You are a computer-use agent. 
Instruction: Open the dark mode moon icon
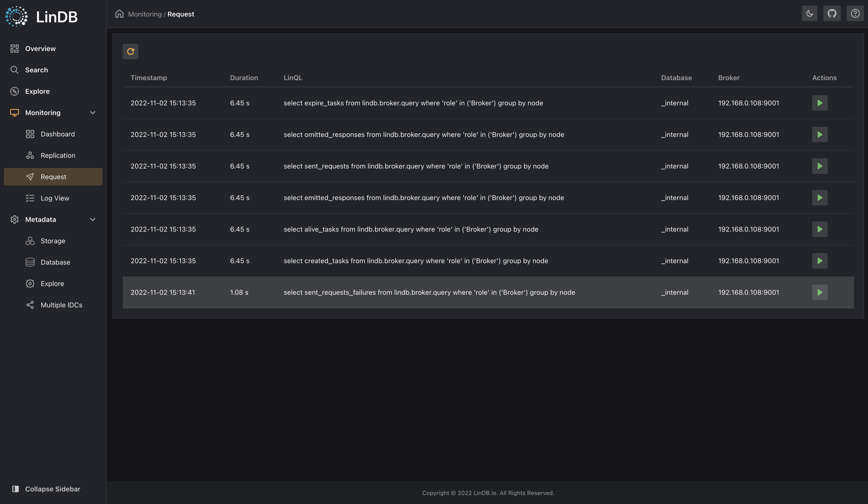pyautogui.click(x=809, y=13)
